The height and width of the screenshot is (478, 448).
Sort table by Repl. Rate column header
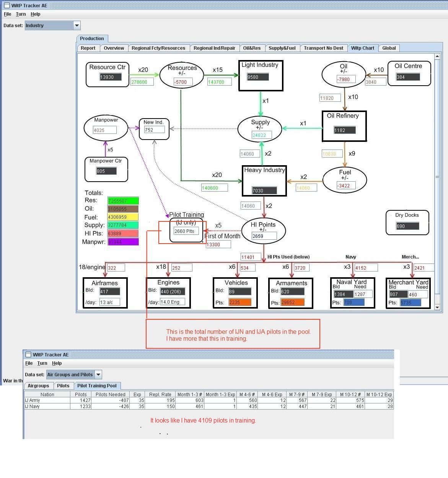point(160,394)
